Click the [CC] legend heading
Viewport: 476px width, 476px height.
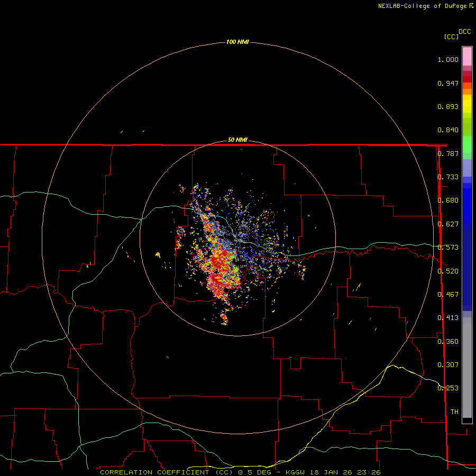(x=452, y=36)
